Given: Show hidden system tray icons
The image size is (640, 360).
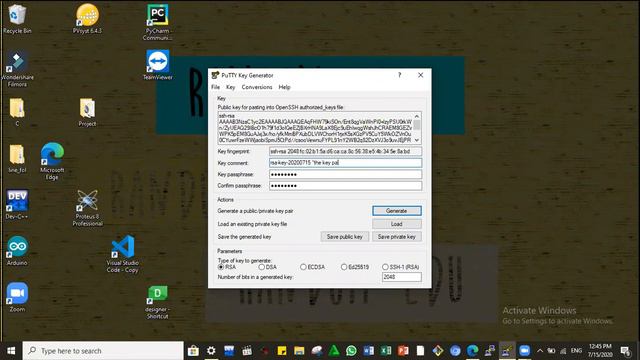Looking at the screenshot, I should [540, 351].
